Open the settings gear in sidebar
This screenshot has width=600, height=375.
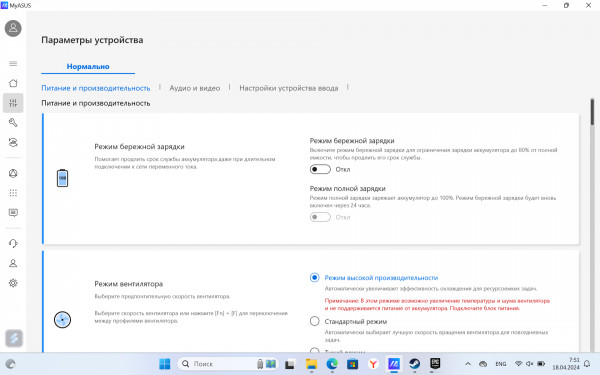(x=13, y=283)
